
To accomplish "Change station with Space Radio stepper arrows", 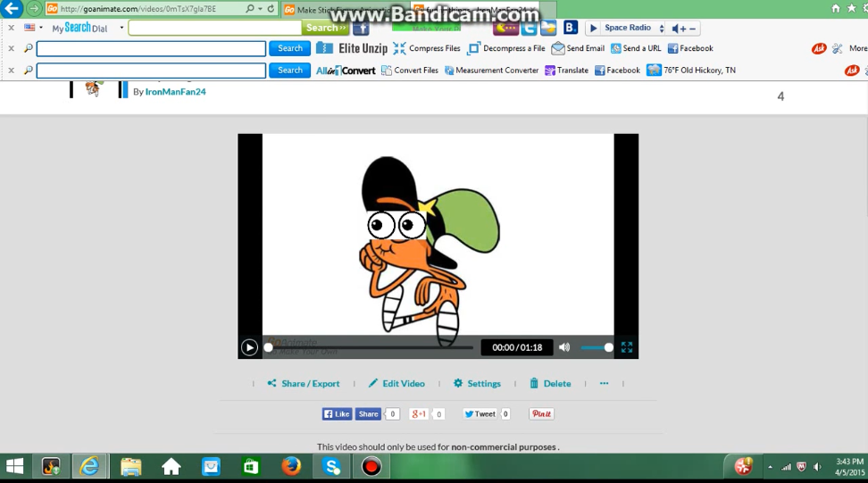I will tap(662, 29).
